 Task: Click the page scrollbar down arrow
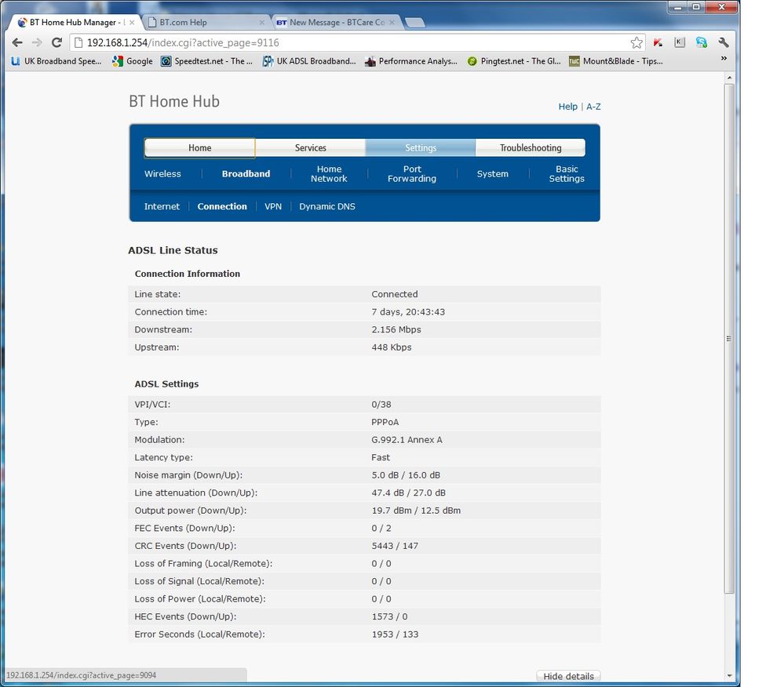(730, 675)
